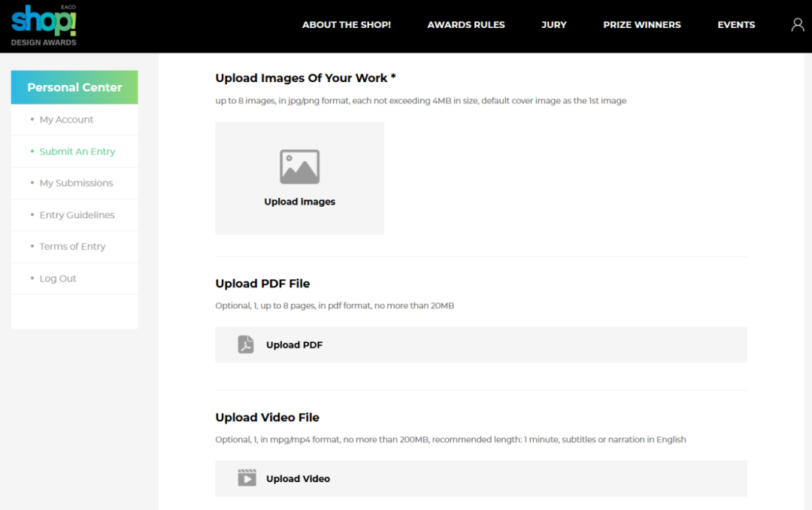Open Terms of Entry link

(72, 247)
